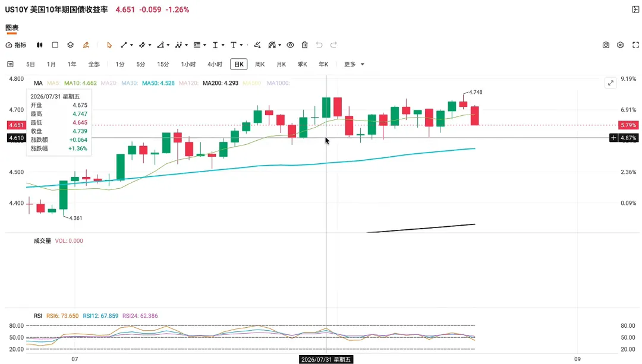The image size is (642, 364).
Task: Click the layers stack icon
Action: [70, 45]
